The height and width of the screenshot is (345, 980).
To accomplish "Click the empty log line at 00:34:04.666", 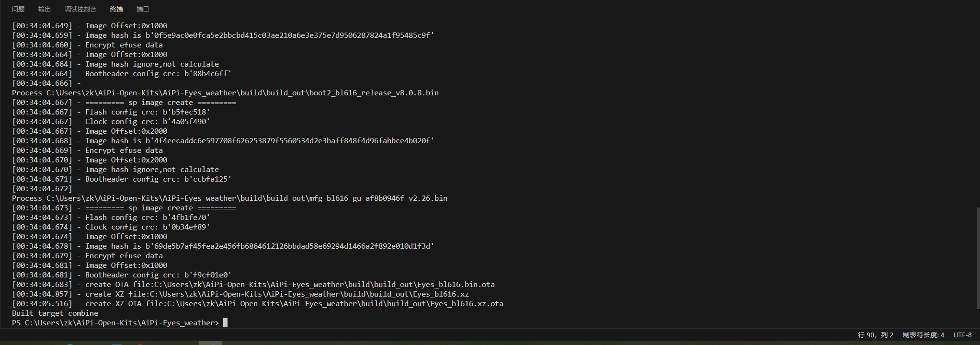I will [46, 83].
